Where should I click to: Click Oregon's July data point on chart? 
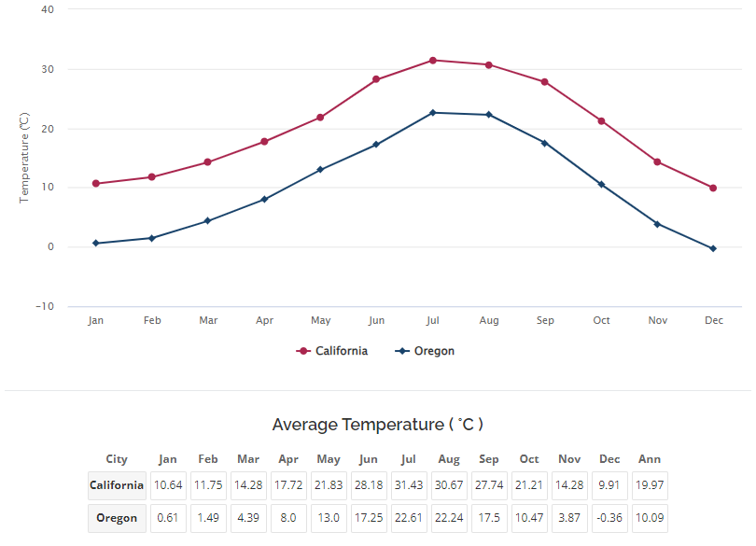click(433, 113)
